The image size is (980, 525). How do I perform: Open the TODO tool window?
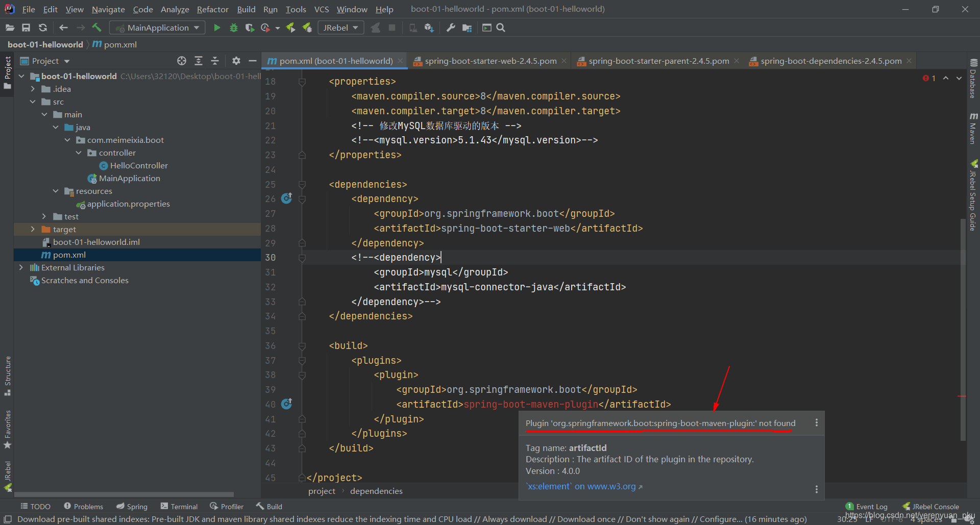point(35,506)
